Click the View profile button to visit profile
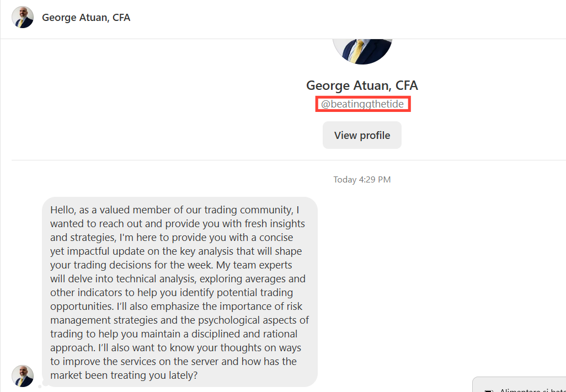 (362, 135)
